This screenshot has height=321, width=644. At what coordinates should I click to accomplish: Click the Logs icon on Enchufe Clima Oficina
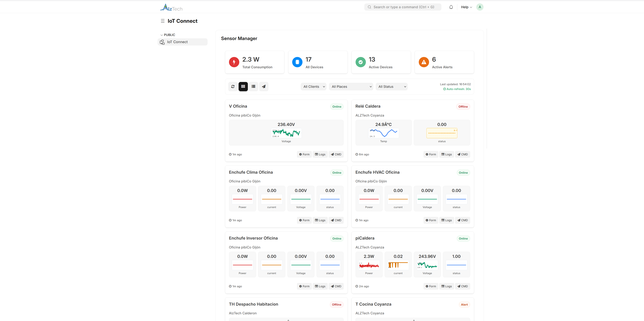(x=317, y=220)
